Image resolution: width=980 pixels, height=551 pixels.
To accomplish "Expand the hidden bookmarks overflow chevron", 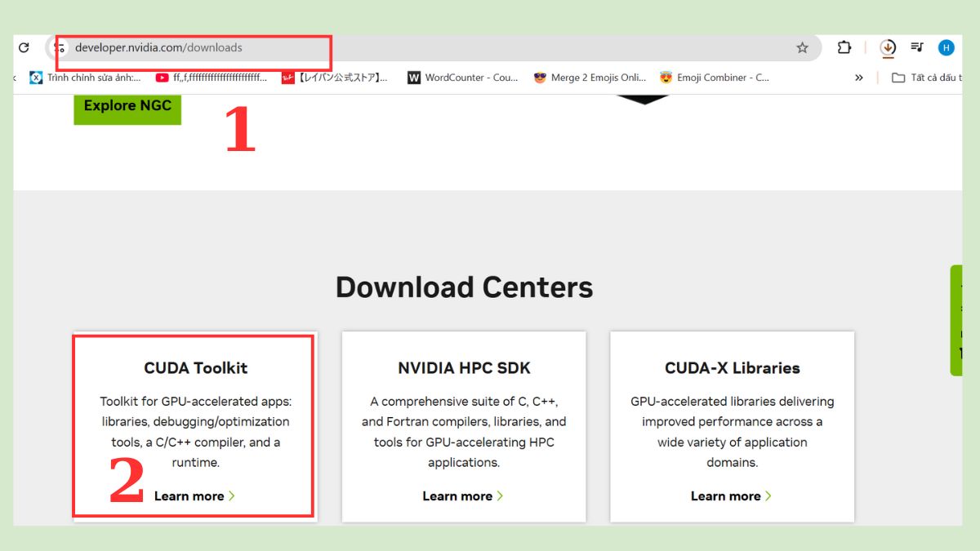I will pyautogui.click(x=858, y=78).
